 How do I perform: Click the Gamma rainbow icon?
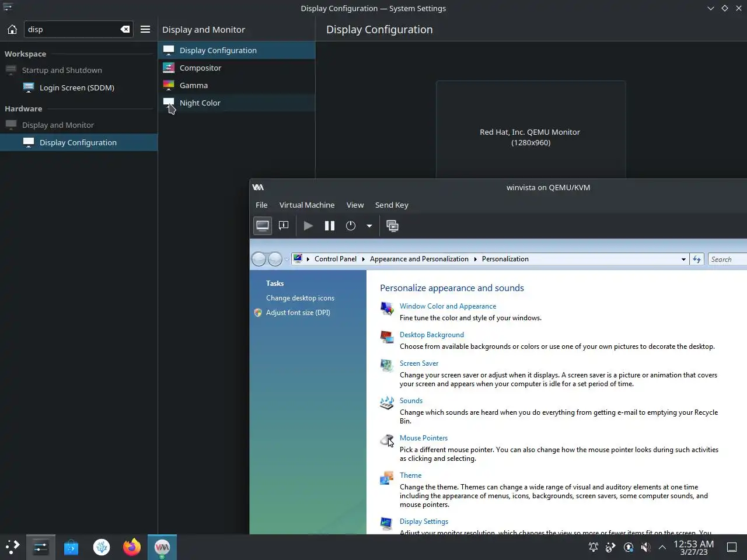click(169, 85)
